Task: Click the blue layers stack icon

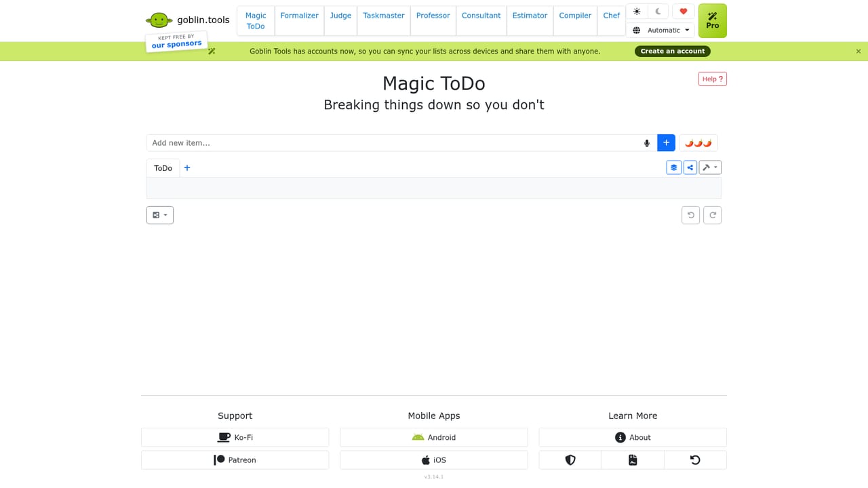Action: pyautogui.click(x=674, y=167)
